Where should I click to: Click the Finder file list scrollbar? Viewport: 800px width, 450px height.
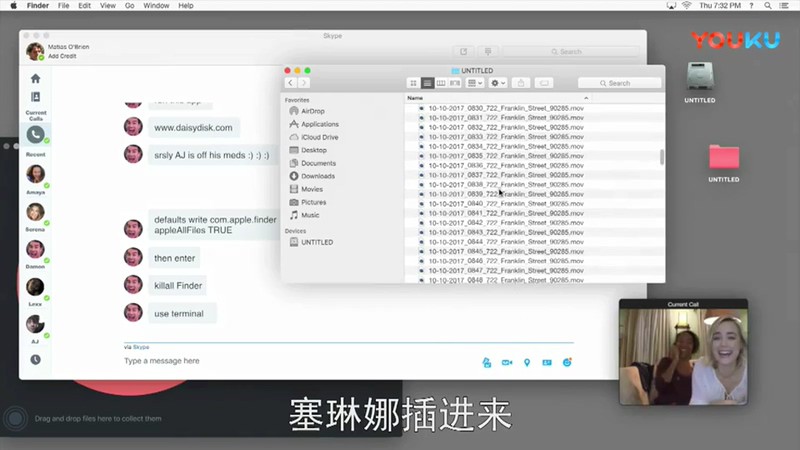click(662, 157)
